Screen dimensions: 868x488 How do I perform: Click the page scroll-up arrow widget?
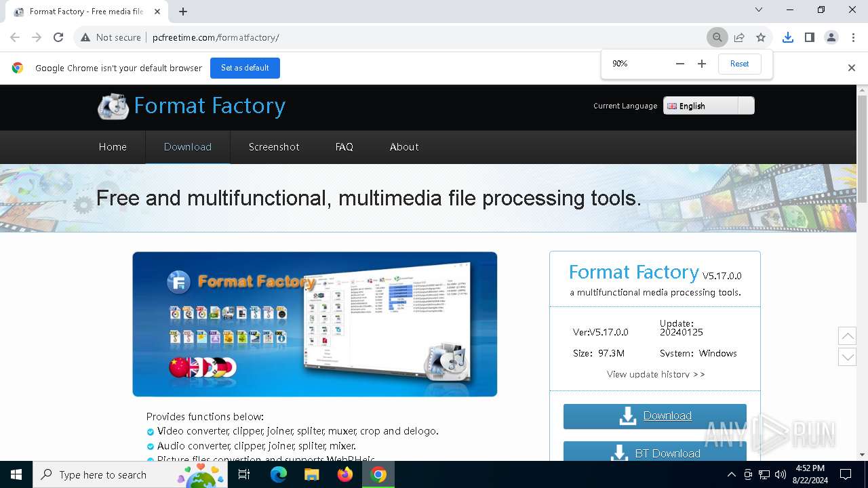[847, 335]
